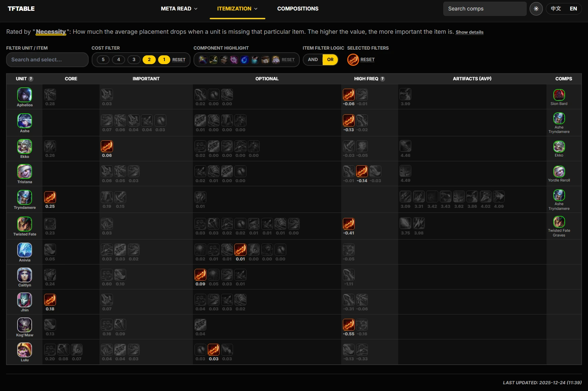Screen dimensions: 588x391
Task: Set item filter logic to OR
Action: coord(330,60)
